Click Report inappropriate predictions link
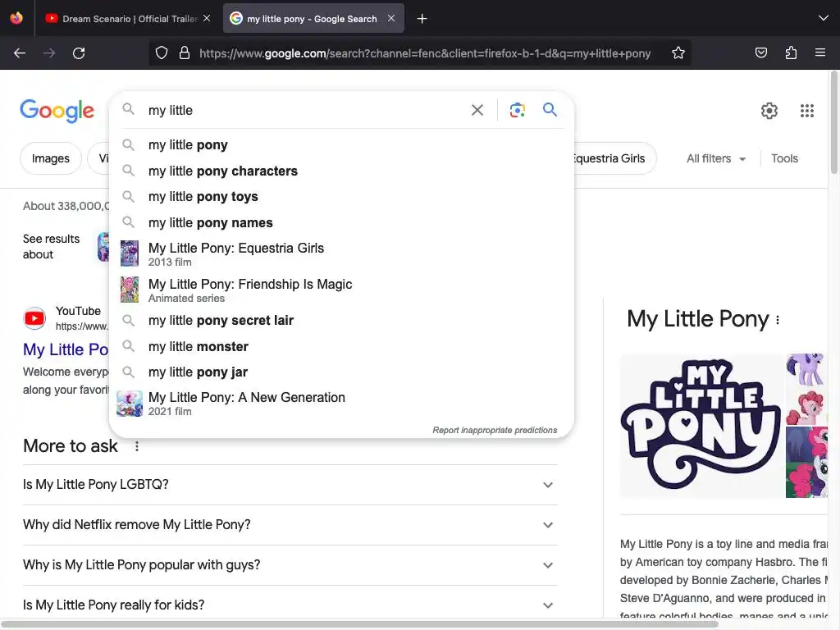Screen dimensions: 840x630 pyautogui.click(x=495, y=430)
